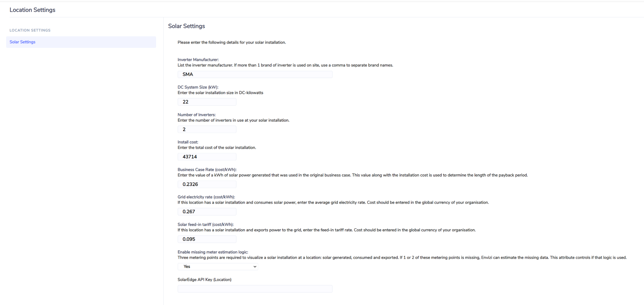644x305 pixels.
Task: Focus the DC System Size field showing 22
Action: [x=207, y=102]
